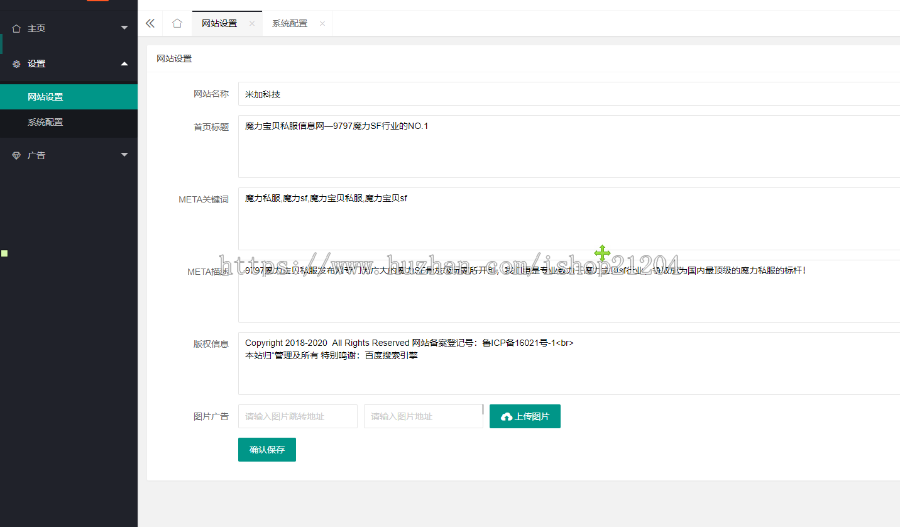Focus the META关键词 text area
This screenshot has height=527, width=900.
point(569,219)
